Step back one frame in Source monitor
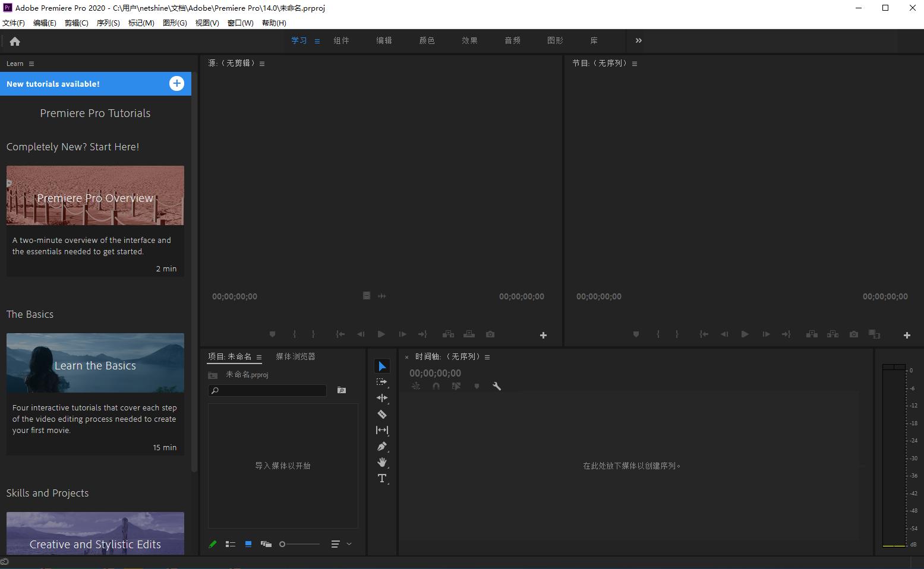The image size is (924, 569). (x=361, y=334)
